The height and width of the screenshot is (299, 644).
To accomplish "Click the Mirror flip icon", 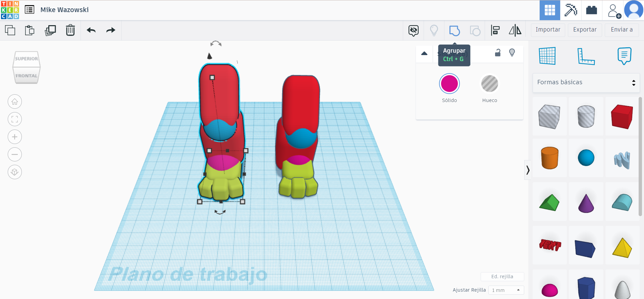I will click(x=515, y=31).
